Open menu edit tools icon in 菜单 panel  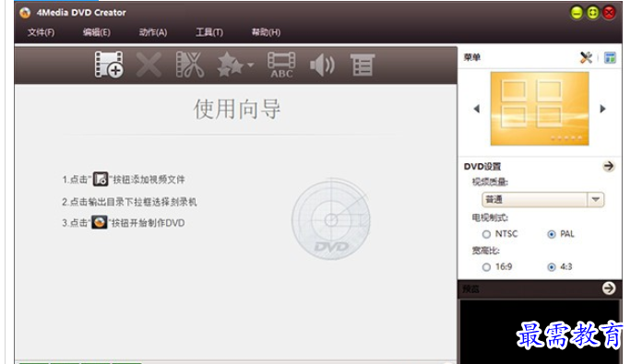click(x=586, y=57)
